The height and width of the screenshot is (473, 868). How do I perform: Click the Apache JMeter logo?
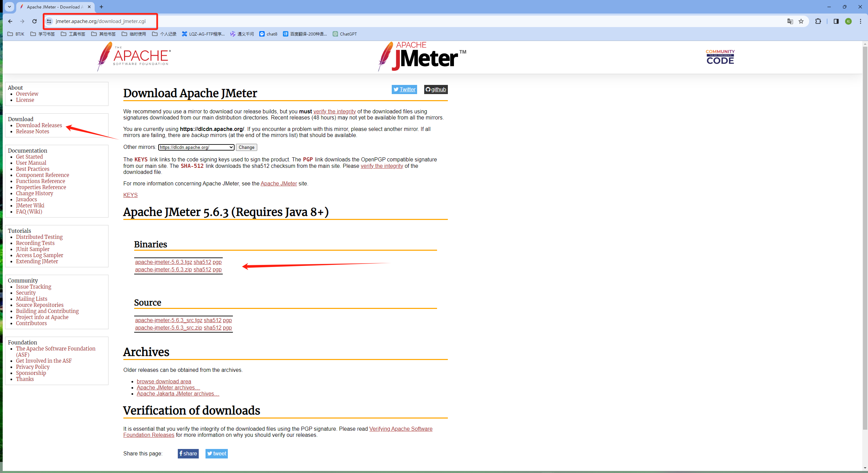tap(422, 57)
